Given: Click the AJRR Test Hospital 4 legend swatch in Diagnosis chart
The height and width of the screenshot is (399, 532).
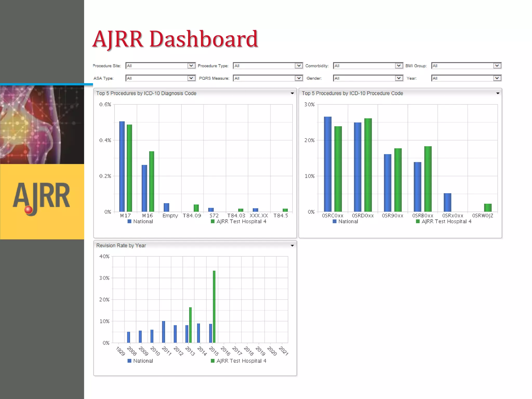Looking at the screenshot, I should pyautogui.click(x=212, y=222).
